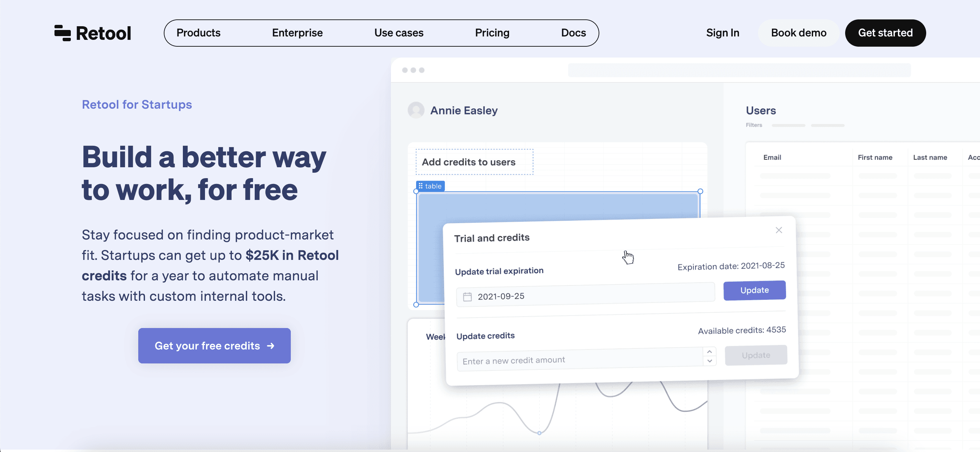Close the Trial and credits dialog
The height and width of the screenshot is (452, 980).
(779, 230)
